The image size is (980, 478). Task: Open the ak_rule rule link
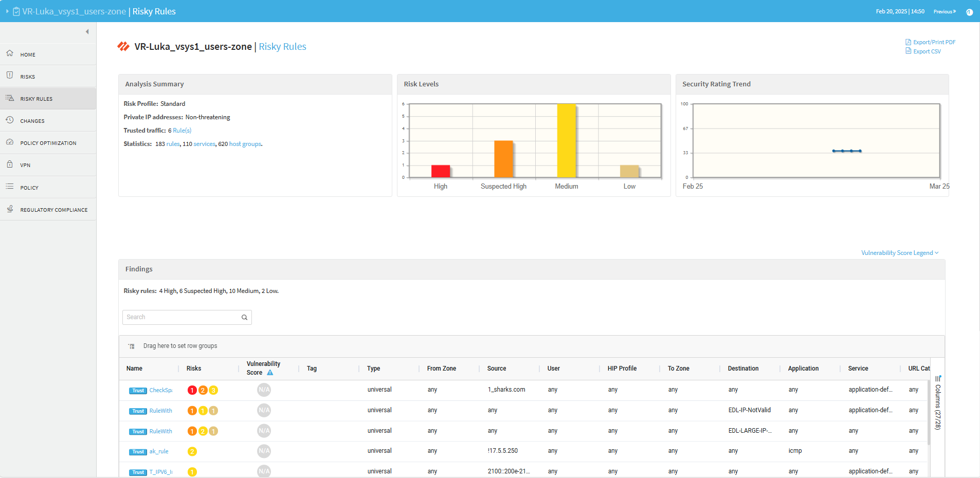click(159, 451)
